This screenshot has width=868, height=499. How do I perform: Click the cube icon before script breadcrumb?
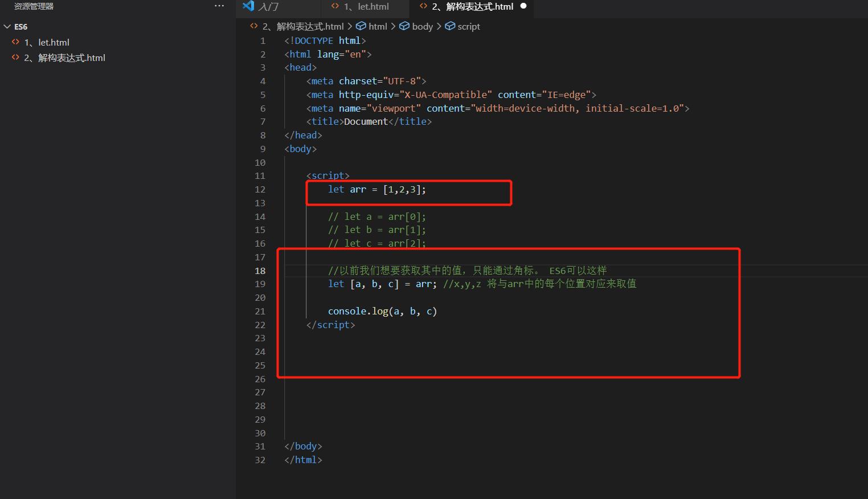tap(450, 26)
